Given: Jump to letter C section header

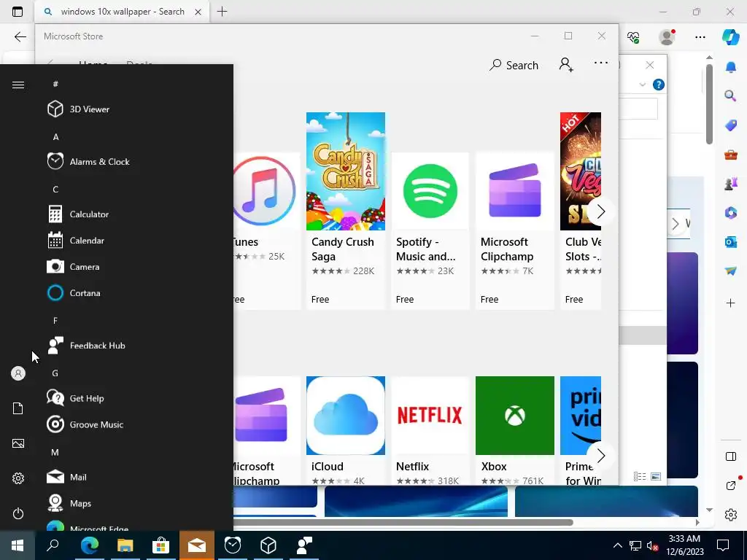Looking at the screenshot, I should [55, 190].
